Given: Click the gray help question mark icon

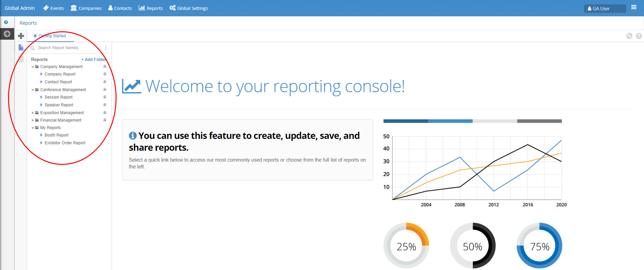Looking at the screenshot, I should pyautogui.click(x=639, y=36).
